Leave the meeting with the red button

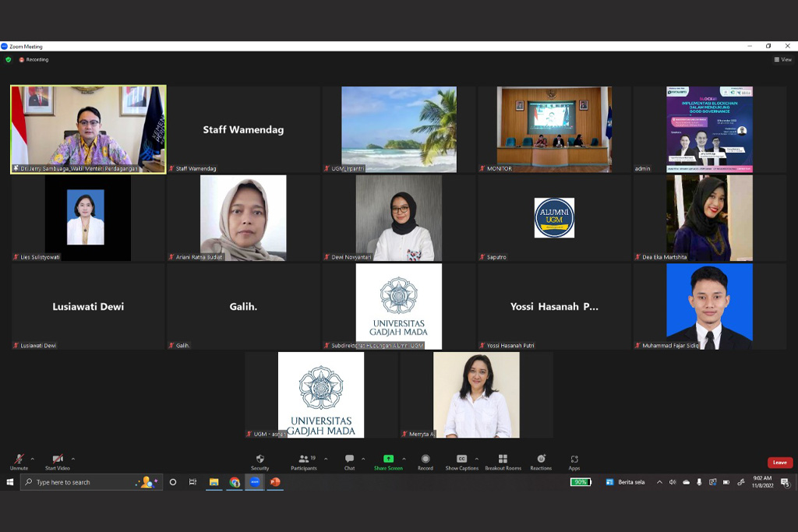click(779, 463)
